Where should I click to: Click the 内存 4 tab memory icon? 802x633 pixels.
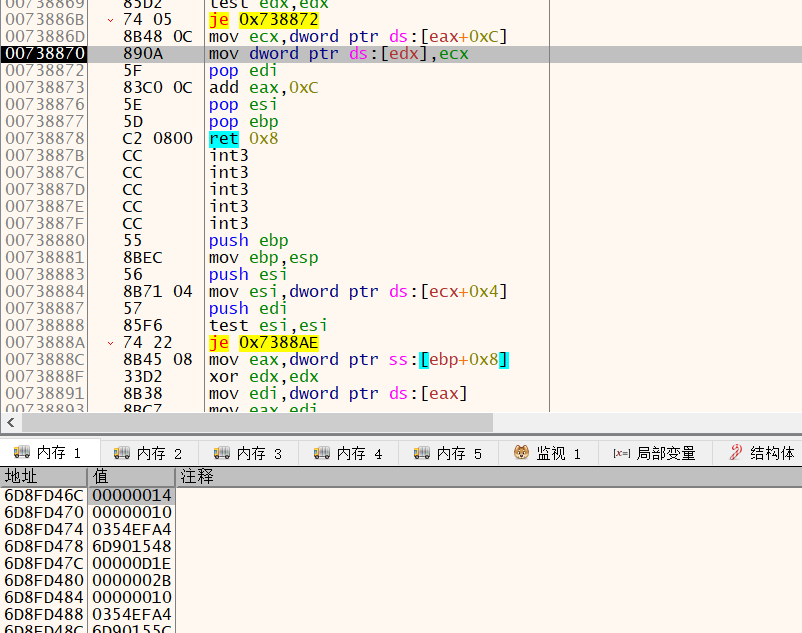click(322, 453)
